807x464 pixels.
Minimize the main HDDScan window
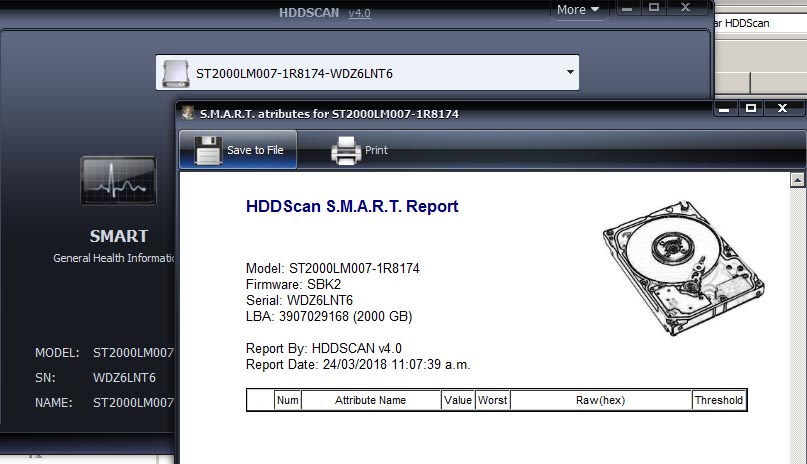[x=626, y=8]
